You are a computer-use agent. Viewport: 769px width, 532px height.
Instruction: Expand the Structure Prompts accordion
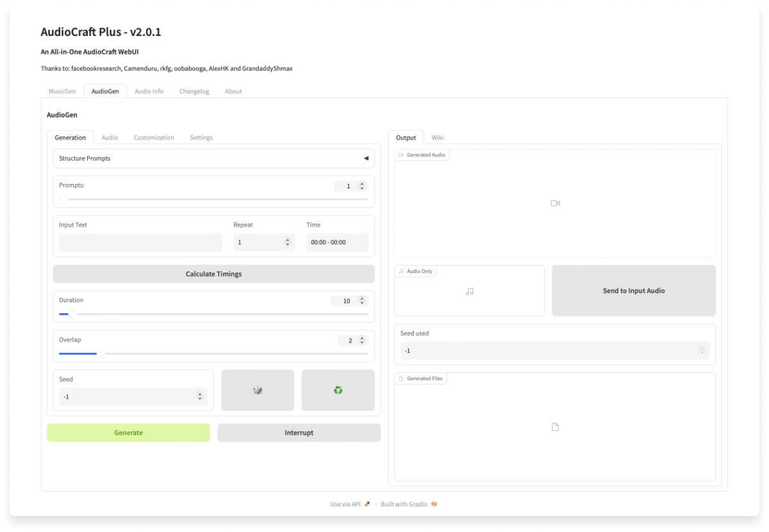coord(213,158)
